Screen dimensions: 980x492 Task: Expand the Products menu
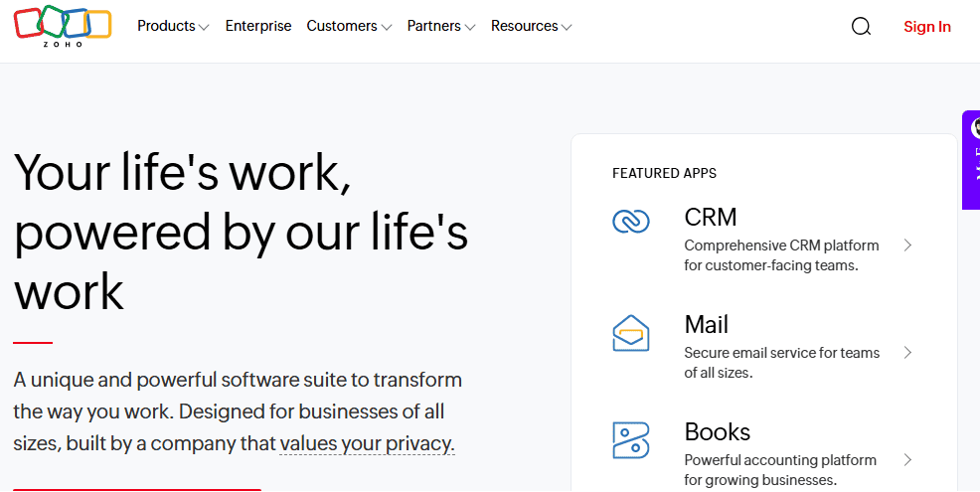tap(173, 26)
